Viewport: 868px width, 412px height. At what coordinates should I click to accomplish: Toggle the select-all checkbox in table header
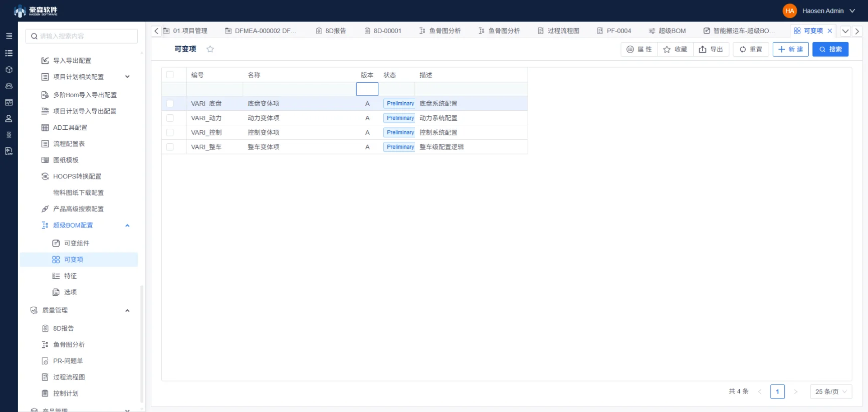pyautogui.click(x=170, y=75)
